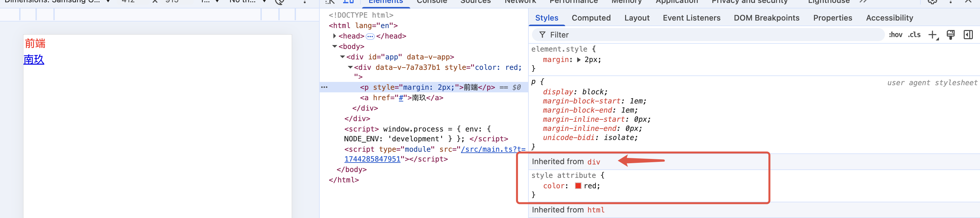The height and width of the screenshot is (218, 980).
Task: Open the rendering emulations paintbrush icon
Action: pyautogui.click(x=951, y=35)
